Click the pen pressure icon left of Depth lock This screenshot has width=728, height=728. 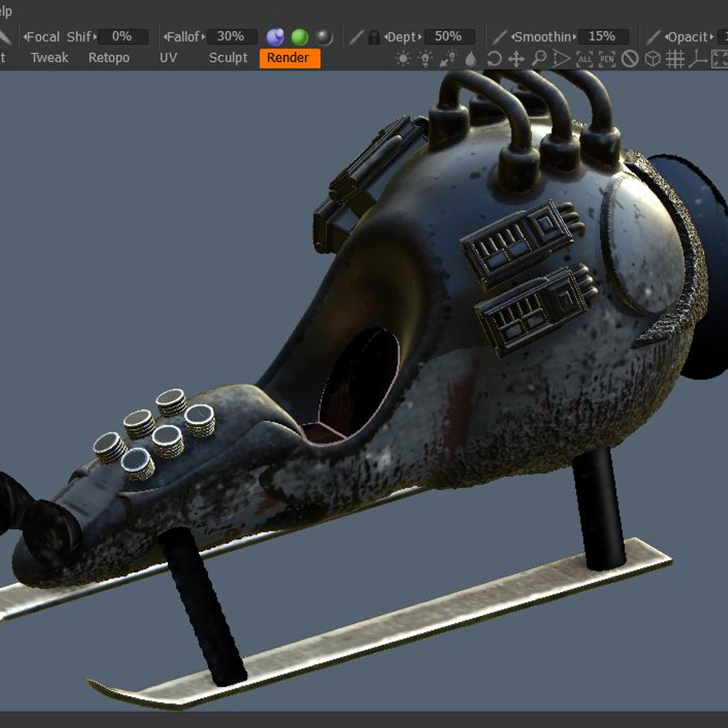(356, 37)
